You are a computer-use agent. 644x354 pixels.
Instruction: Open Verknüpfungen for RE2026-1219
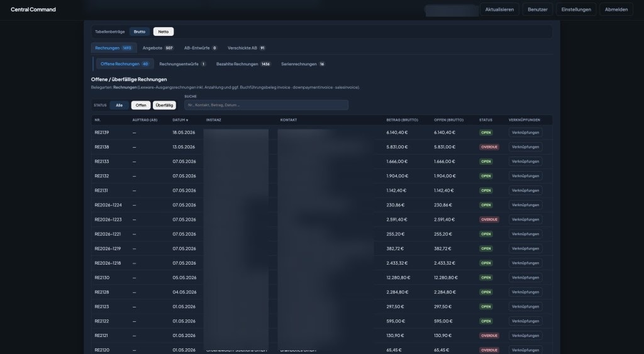(525, 248)
